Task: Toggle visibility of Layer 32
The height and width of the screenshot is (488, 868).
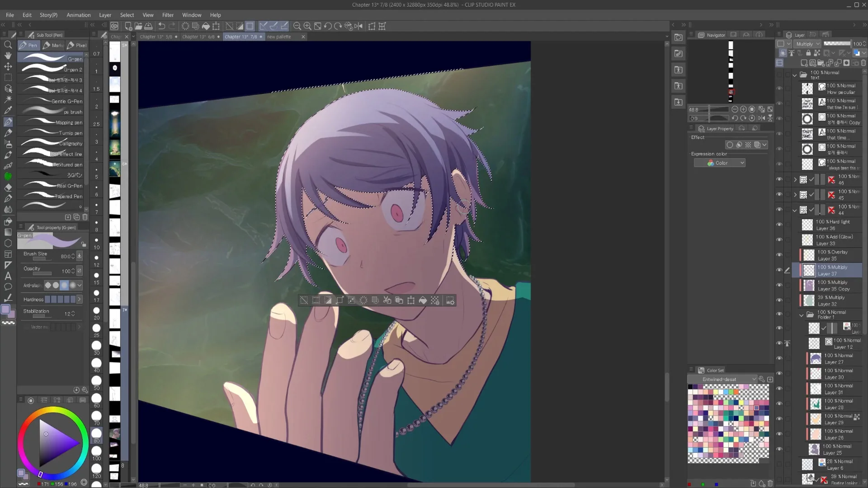Action: [x=779, y=300]
